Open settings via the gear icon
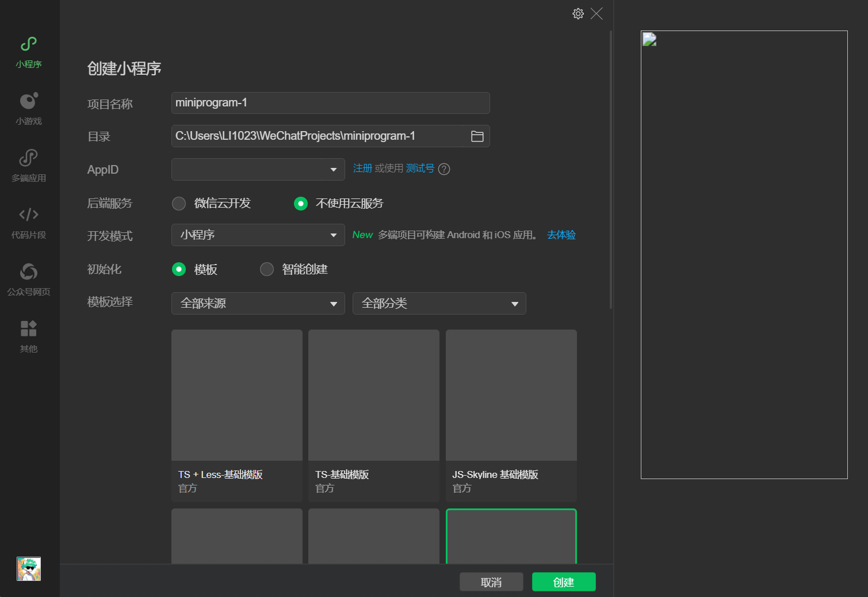The height and width of the screenshot is (597, 868). point(578,14)
